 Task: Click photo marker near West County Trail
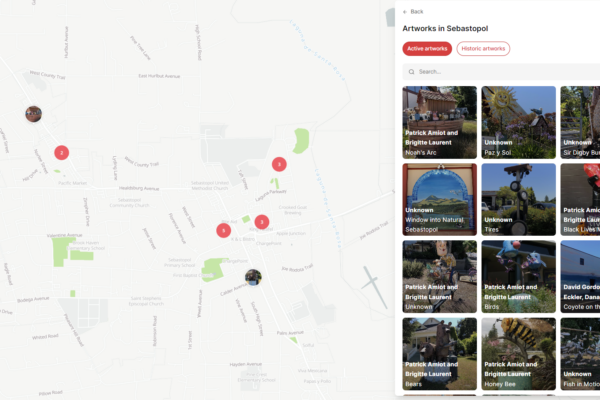[x=34, y=114]
